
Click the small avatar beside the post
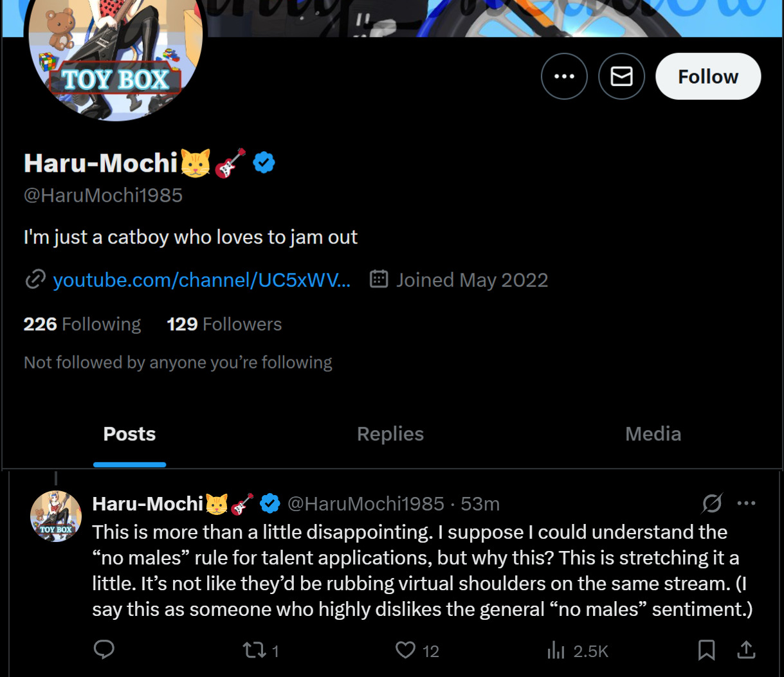[x=56, y=516]
